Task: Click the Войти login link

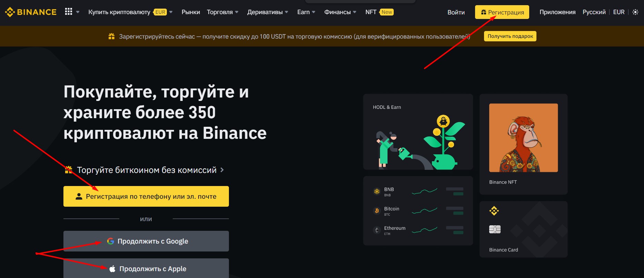Action: (x=456, y=12)
